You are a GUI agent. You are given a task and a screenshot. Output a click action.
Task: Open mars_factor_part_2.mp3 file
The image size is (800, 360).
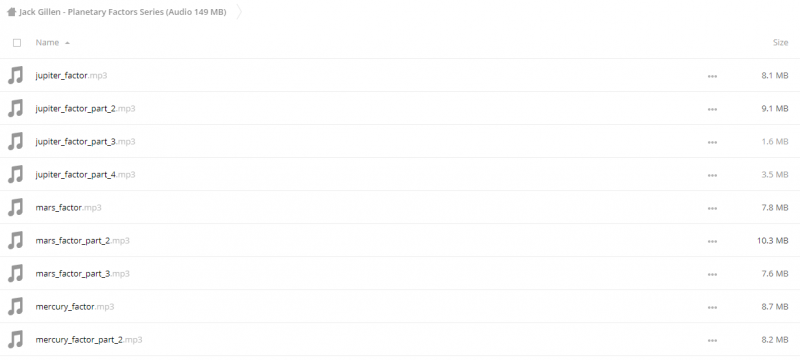[x=82, y=241]
